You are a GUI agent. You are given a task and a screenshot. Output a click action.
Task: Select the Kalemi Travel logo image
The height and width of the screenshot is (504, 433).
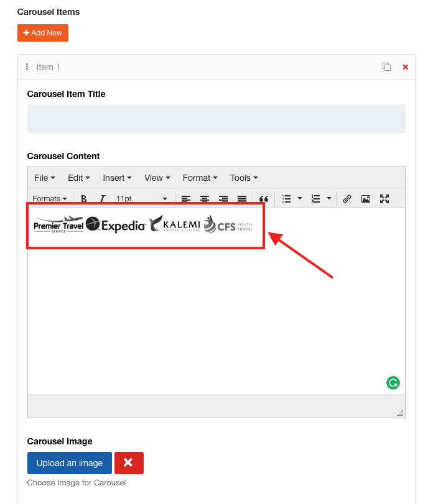(175, 224)
